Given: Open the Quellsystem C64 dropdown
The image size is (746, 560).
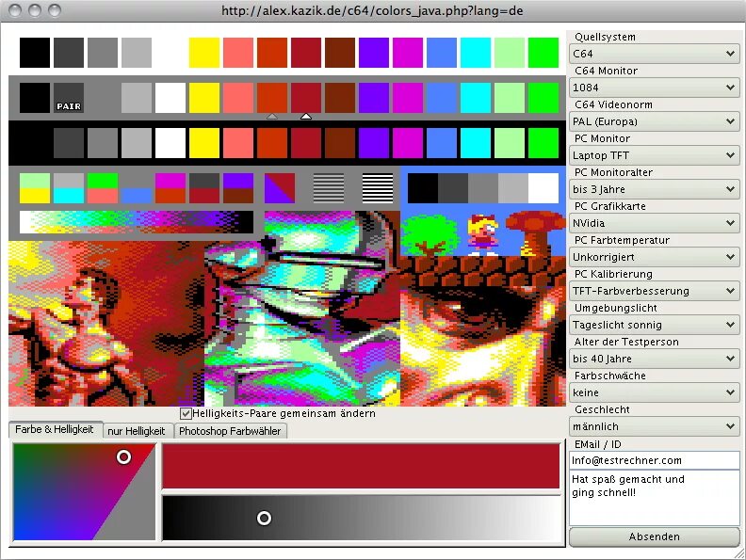Looking at the screenshot, I should click(655, 54).
